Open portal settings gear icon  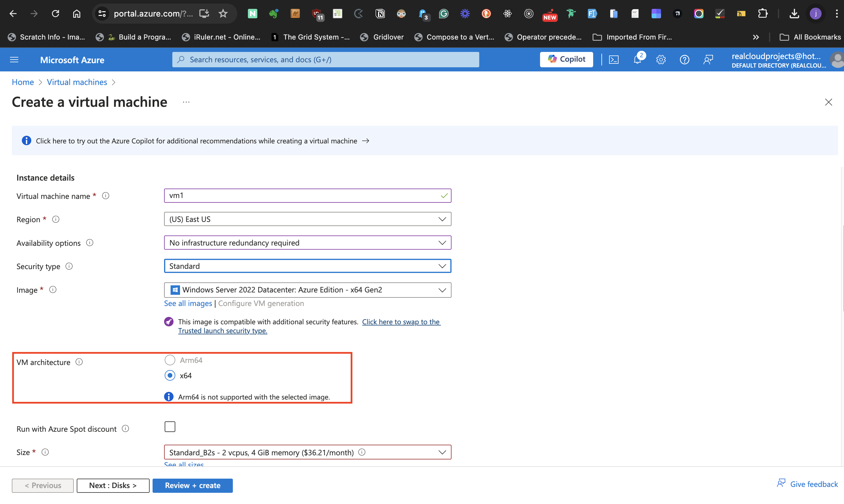(661, 60)
